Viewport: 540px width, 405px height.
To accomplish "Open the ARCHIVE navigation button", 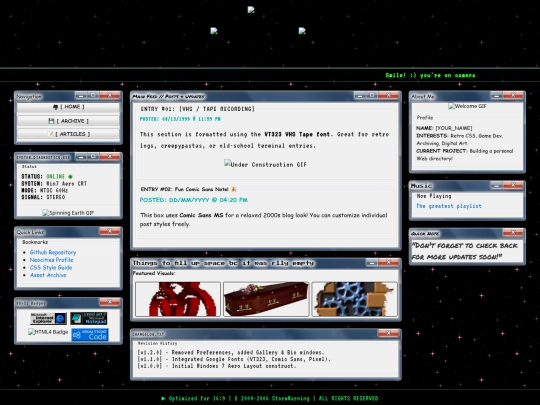I will [68, 121].
